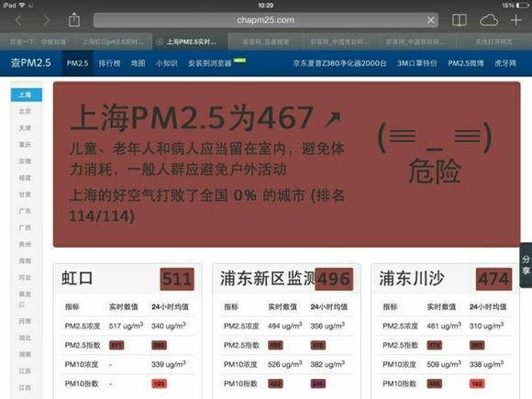
Task: Open the 排行榜 ranking page
Action: pos(109,63)
